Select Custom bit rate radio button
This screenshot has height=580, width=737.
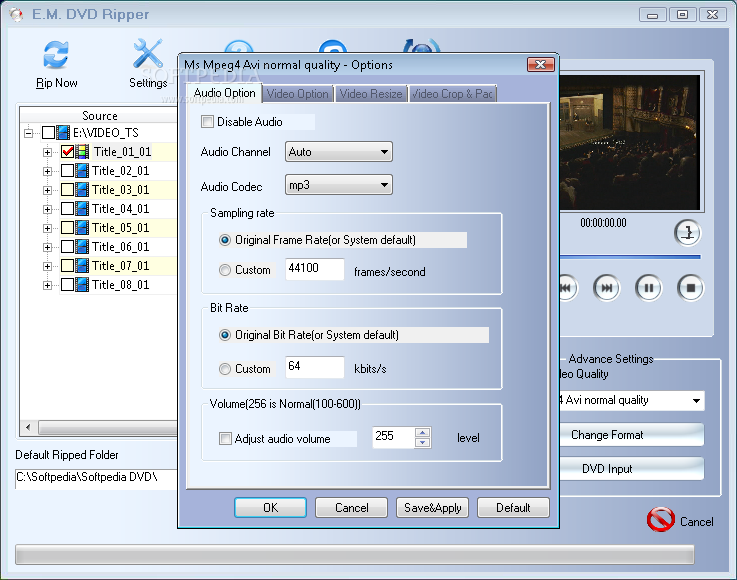coord(225,369)
